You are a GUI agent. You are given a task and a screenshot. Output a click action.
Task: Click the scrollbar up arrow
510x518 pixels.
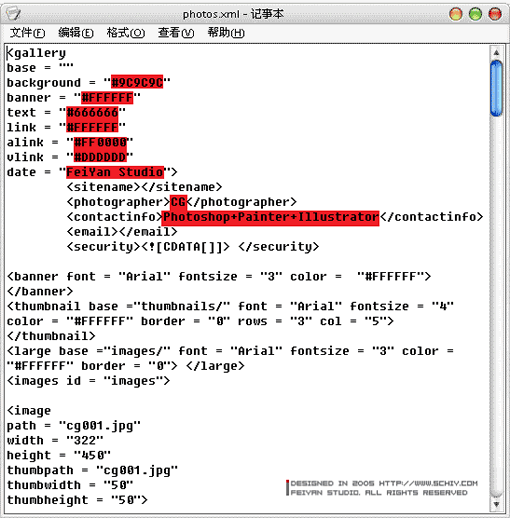pos(496,52)
